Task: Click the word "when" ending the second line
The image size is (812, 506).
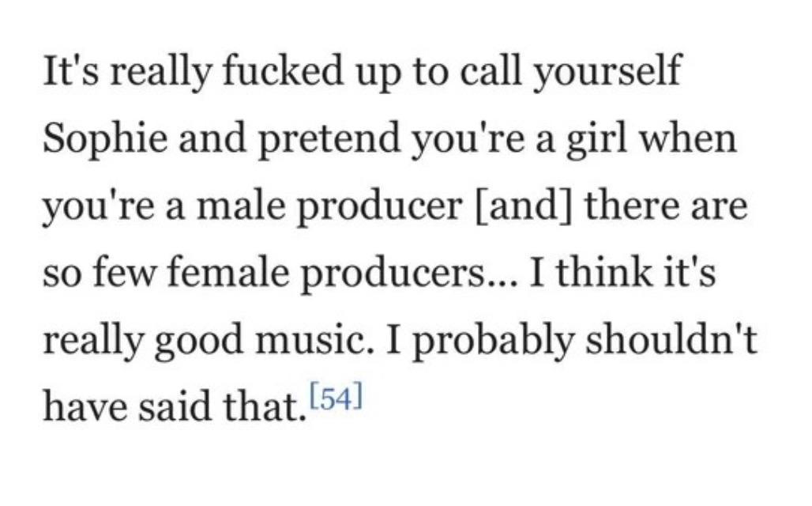Action: coord(688,138)
